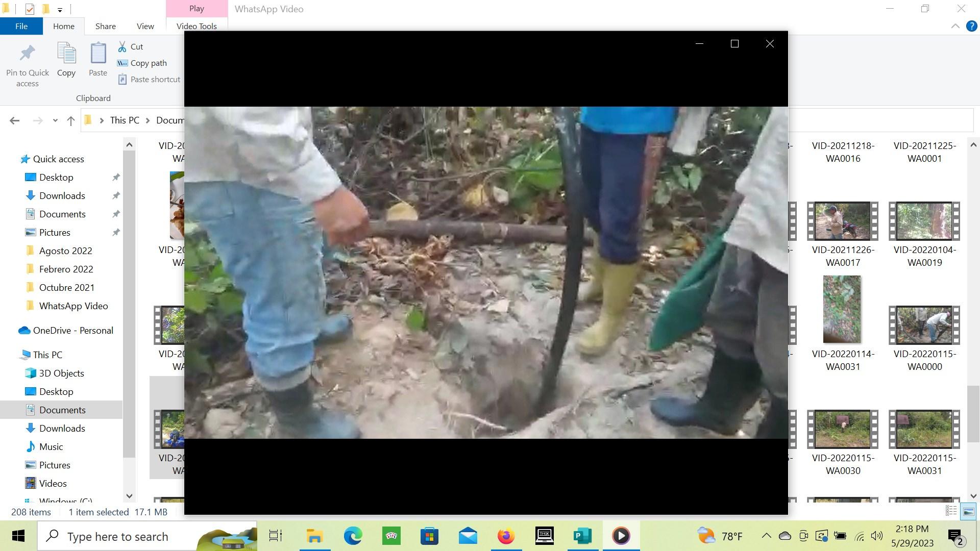Switch to large icons view button
This screenshot has width=980, height=551.
[968, 511]
